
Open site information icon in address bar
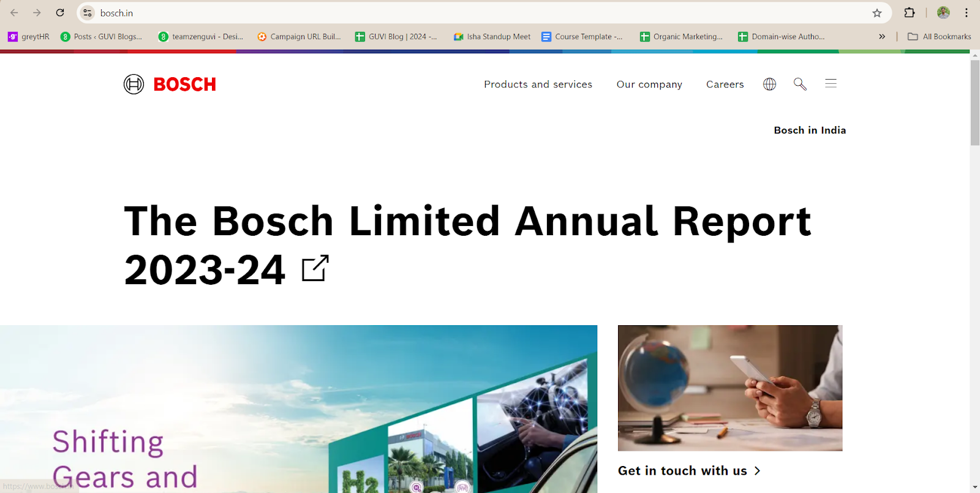88,13
